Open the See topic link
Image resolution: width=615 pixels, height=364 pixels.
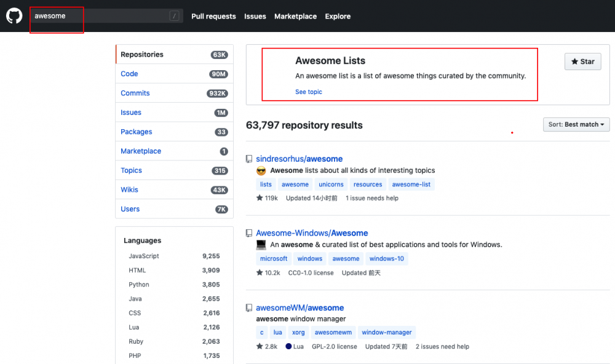308,91
